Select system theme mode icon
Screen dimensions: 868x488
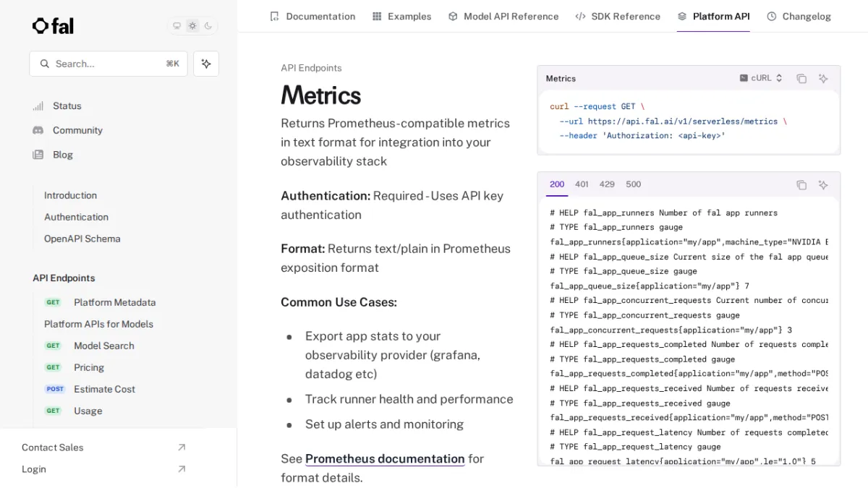pos(176,26)
